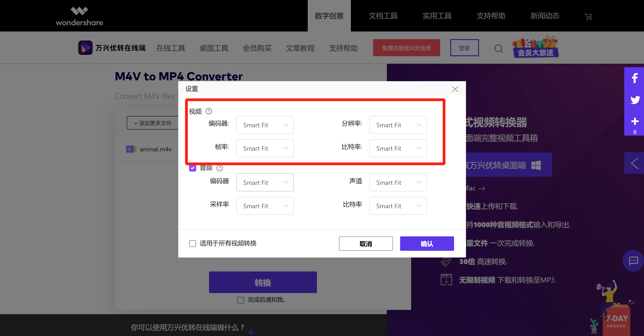Screen dimensions: 644x336
Task: Collapse the right sidebar with the chevron
Action: (x=635, y=163)
